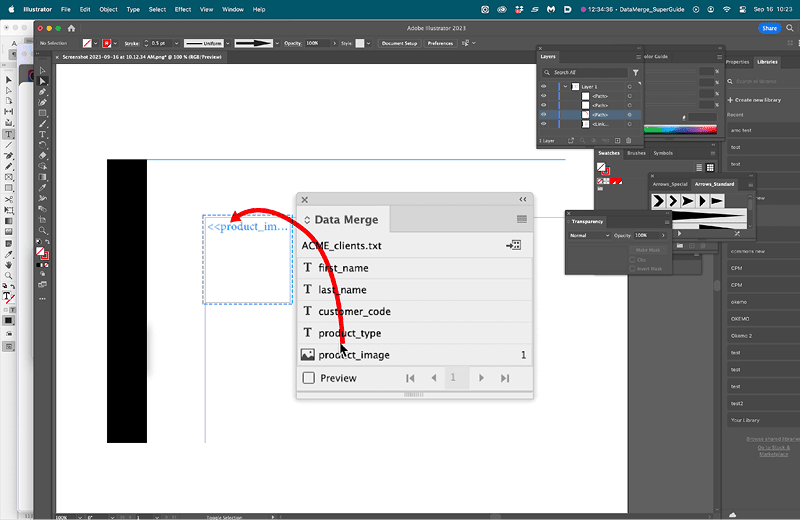Click the Select Data Source icon
Screen dimensions: 800x520
point(514,245)
